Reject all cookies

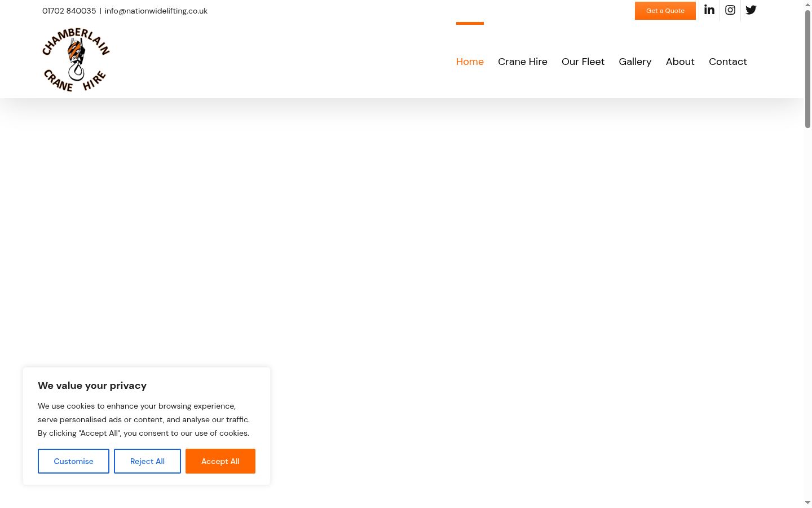tap(147, 461)
